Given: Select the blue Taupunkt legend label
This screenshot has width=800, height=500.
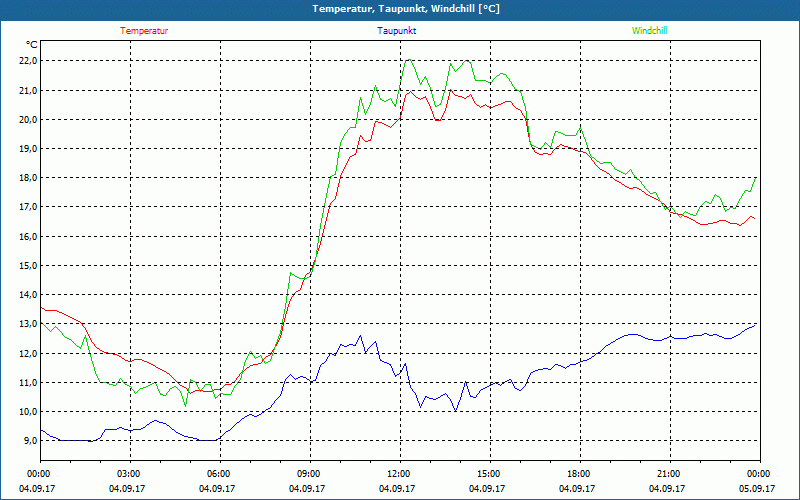Looking at the screenshot, I should (x=397, y=31).
